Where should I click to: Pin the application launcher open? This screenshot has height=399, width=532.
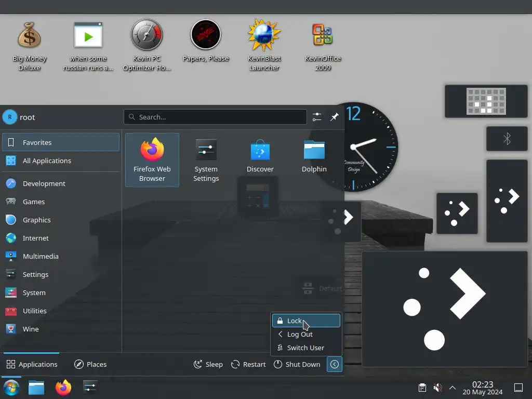335,117
